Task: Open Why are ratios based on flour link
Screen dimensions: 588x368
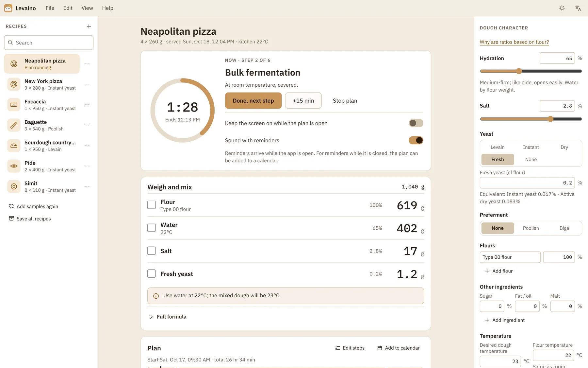Action: click(x=514, y=42)
